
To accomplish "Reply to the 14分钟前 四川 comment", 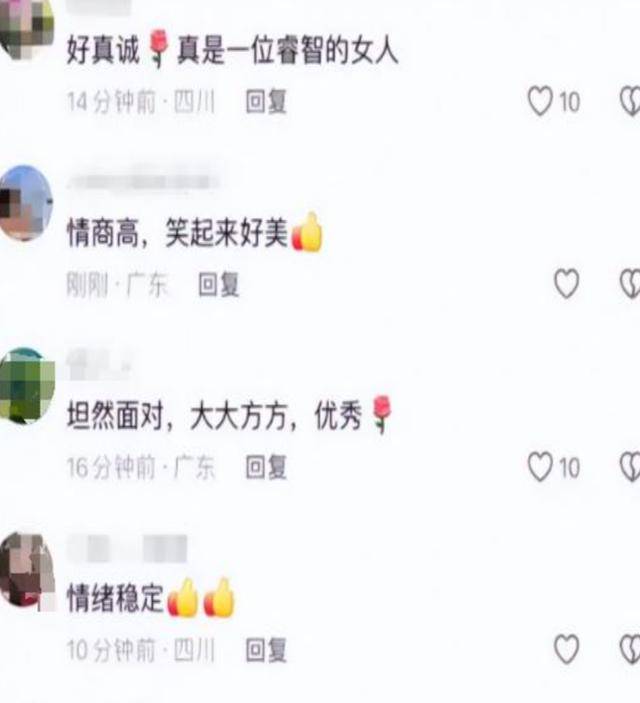I will 266,102.
